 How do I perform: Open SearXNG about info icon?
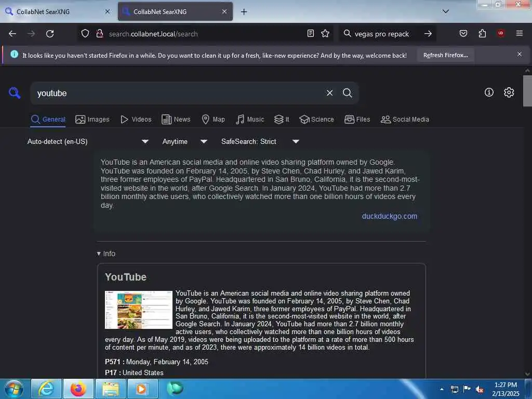coord(489,92)
